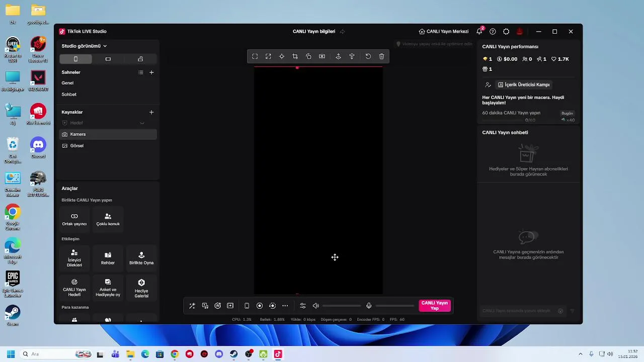The image size is (644, 362).
Task: Click the CANLI Yayın Yap button
Action: [435, 306]
